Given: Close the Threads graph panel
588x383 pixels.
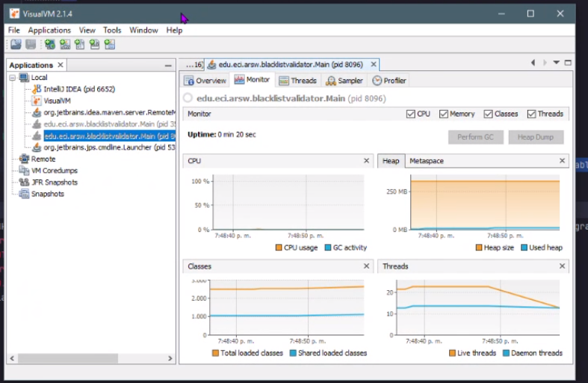Looking at the screenshot, I should click(562, 266).
